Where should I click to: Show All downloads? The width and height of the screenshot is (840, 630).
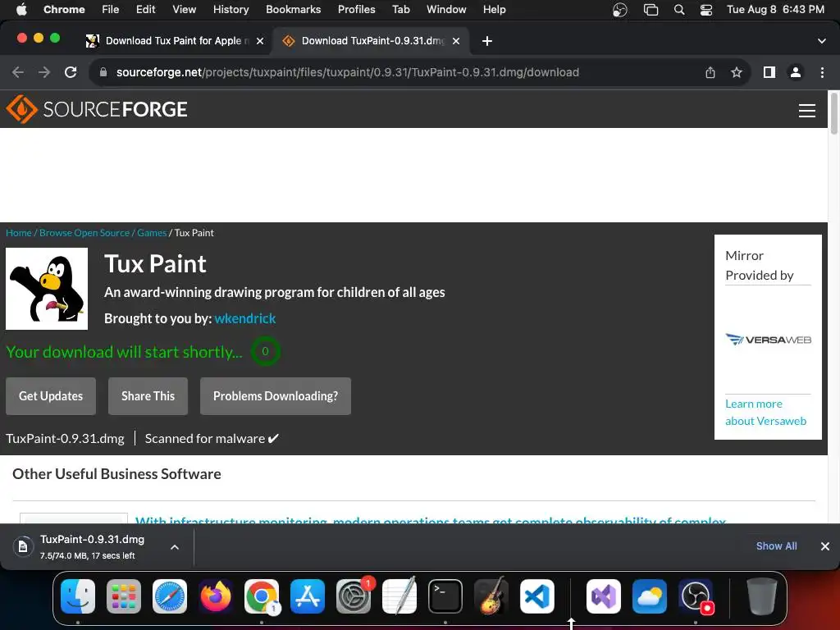click(776, 546)
